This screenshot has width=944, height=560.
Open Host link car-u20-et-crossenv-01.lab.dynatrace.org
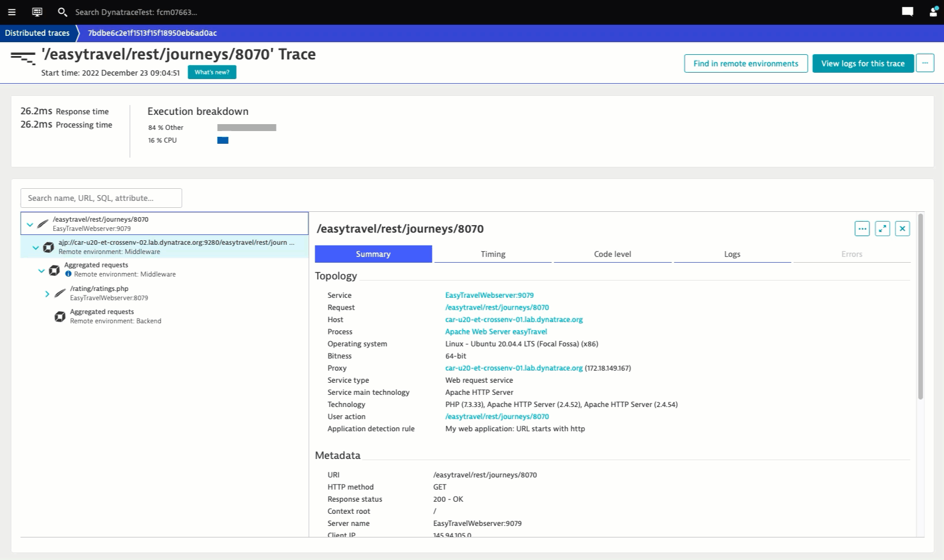[514, 319]
